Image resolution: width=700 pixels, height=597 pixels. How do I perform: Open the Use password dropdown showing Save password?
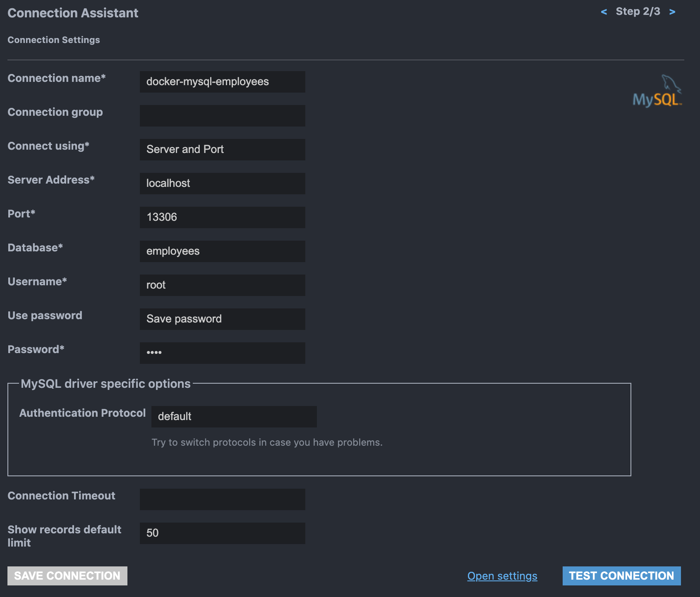coord(222,319)
